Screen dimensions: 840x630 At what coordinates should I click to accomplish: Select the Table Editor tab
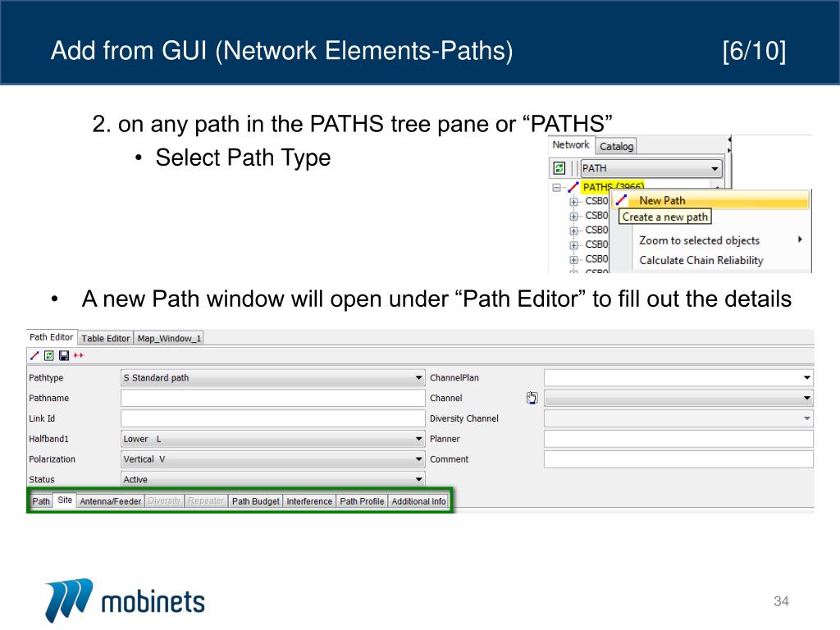[x=106, y=339]
